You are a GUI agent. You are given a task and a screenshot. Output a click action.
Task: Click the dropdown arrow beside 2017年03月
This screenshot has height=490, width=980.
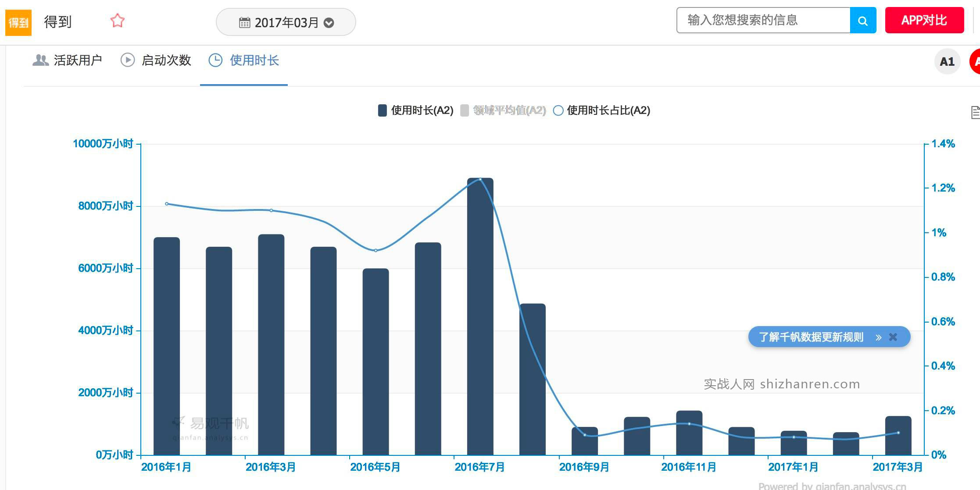point(329,23)
